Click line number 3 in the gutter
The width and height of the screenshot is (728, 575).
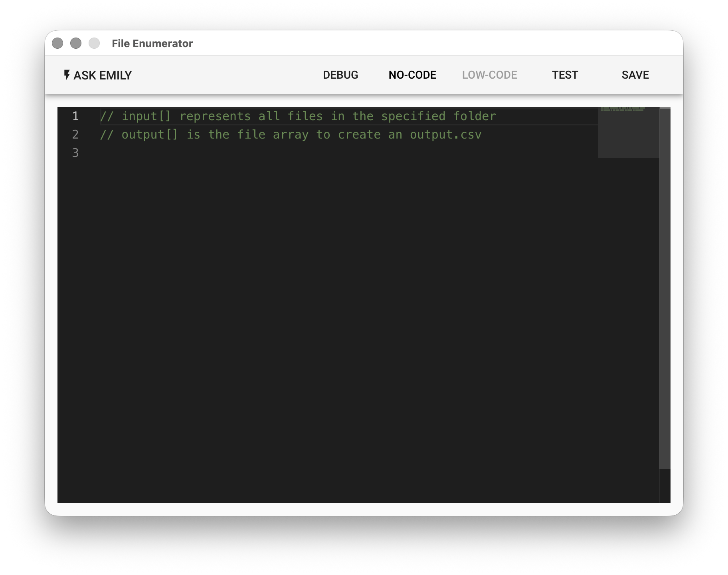(x=75, y=153)
